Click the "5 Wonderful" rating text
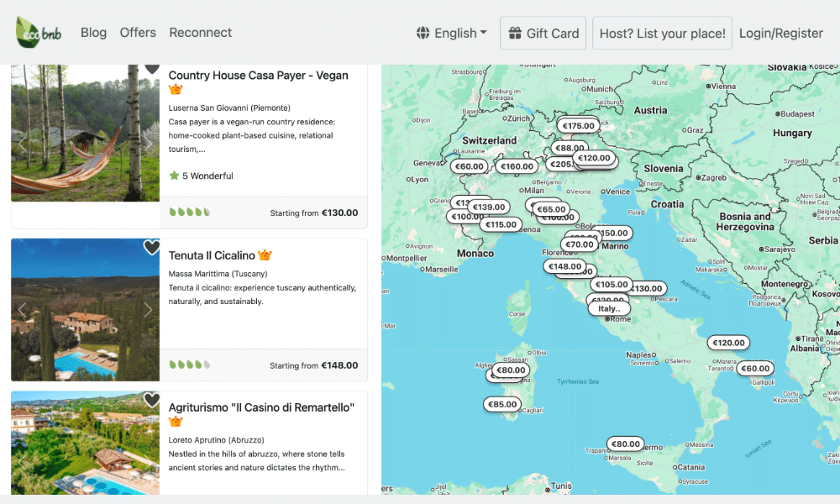 (207, 176)
